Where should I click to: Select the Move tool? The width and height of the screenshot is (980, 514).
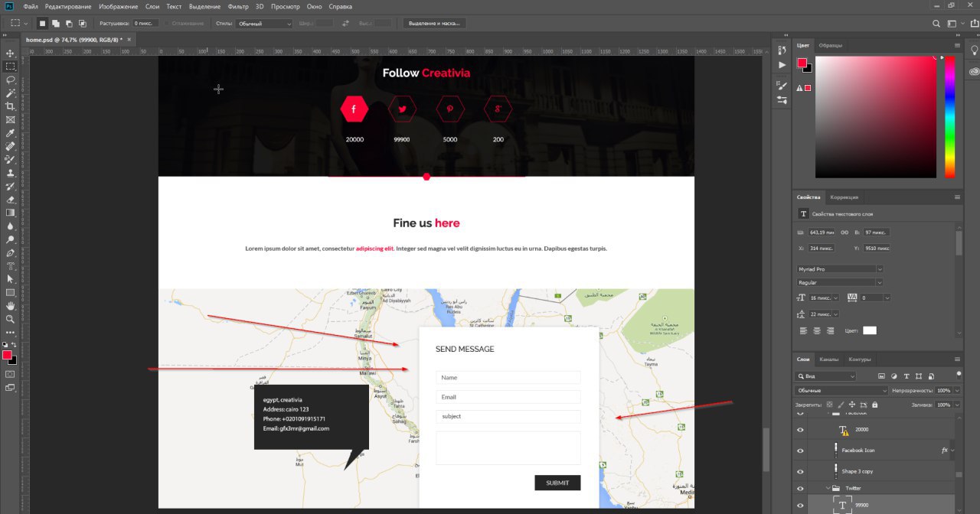point(10,53)
